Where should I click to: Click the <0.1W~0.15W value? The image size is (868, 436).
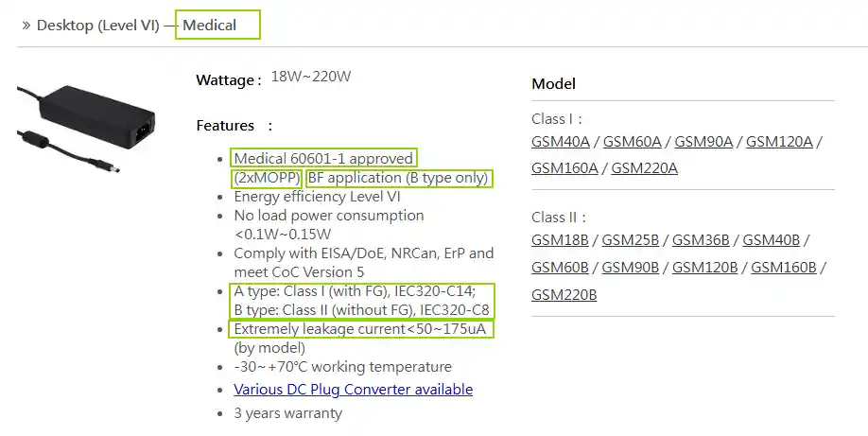(x=283, y=235)
